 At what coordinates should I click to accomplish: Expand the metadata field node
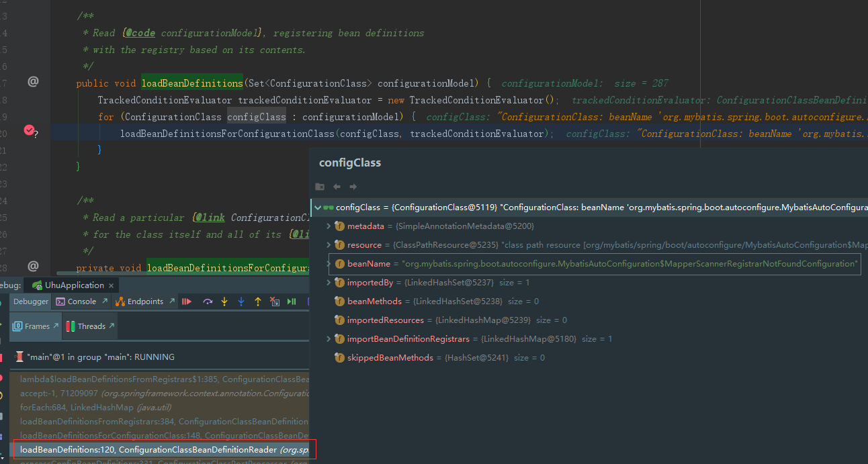pyautogui.click(x=329, y=226)
